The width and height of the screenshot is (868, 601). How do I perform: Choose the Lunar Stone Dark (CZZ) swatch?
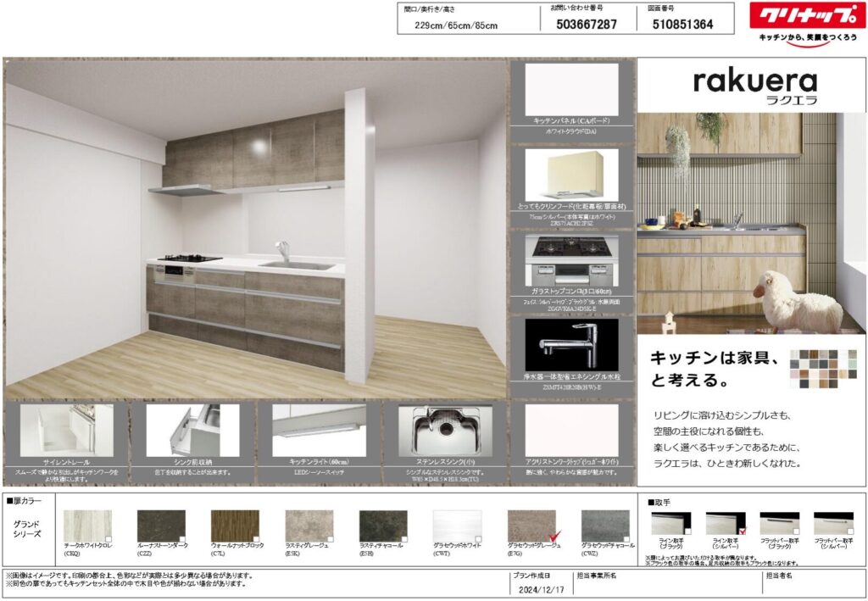pos(161,526)
